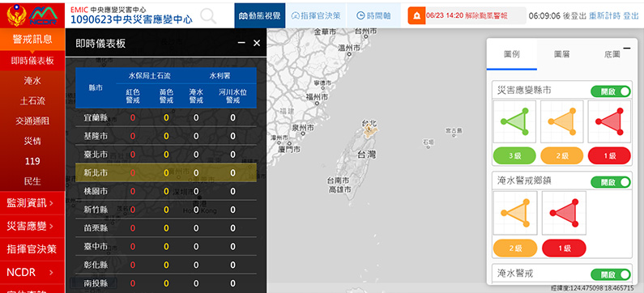Select 宜蘭縣 table row

click(166, 118)
